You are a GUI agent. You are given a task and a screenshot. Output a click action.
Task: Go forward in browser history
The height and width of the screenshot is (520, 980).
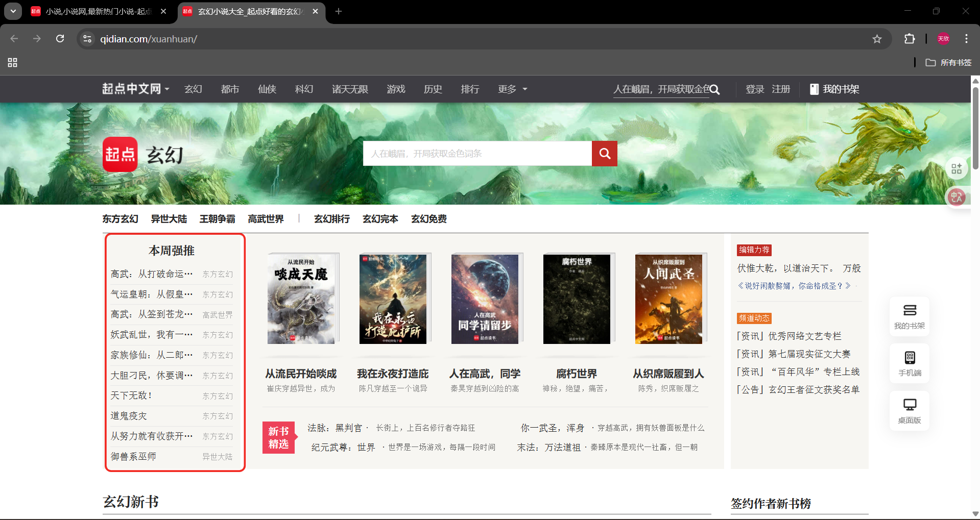(x=37, y=39)
